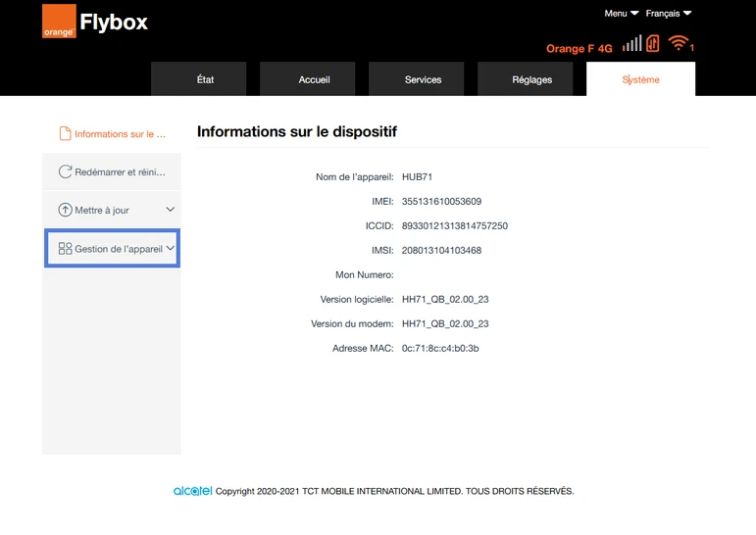Click the restart circular arrow icon
The height and width of the screenshot is (535, 756).
(x=65, y=171)
